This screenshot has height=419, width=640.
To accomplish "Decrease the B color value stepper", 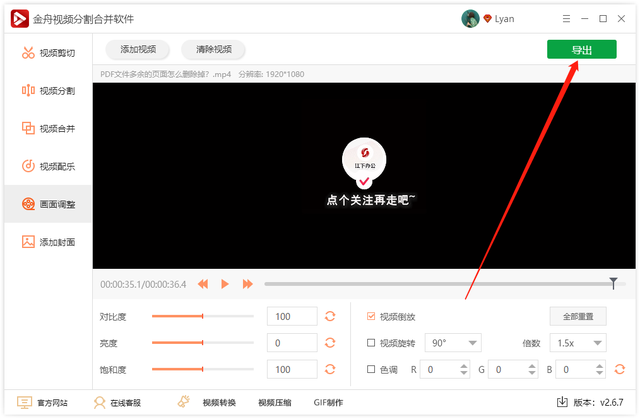I will coord(599,372).
